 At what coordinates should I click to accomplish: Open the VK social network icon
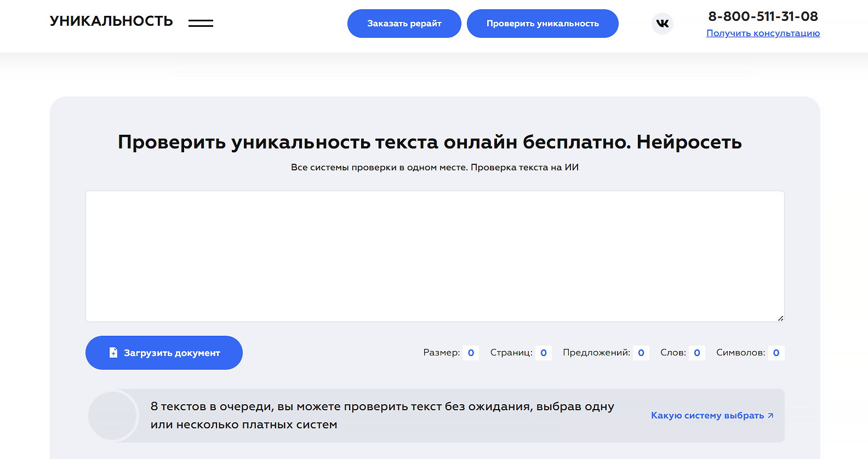(663, 24)
